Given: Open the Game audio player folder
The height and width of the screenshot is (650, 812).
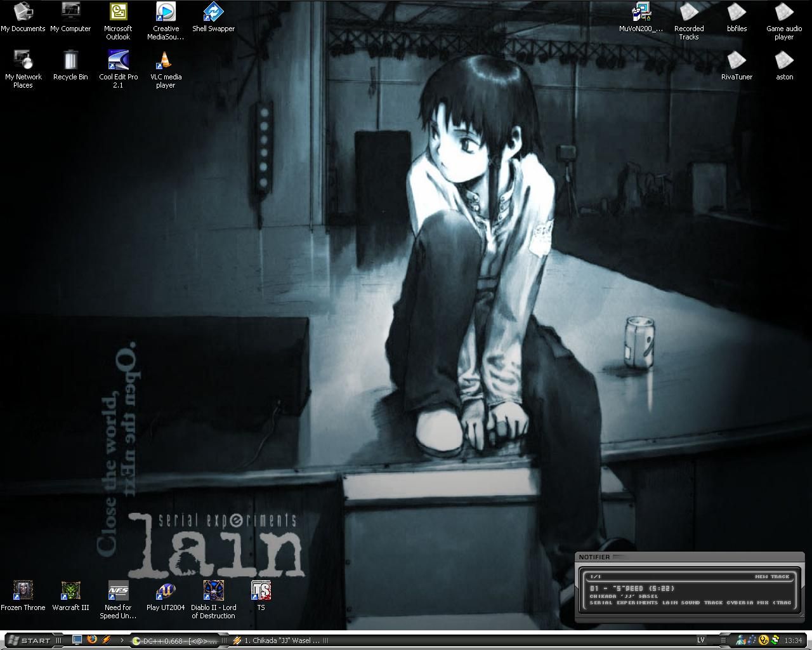Looking at the screenshot, I should pyautogui.click(x=784, y=21).
